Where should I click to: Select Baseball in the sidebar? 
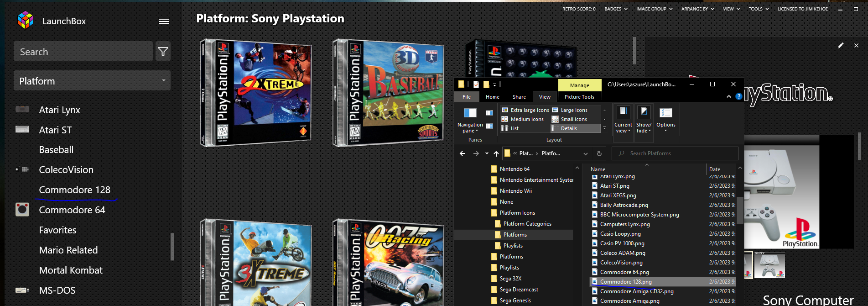coord(56,149)
